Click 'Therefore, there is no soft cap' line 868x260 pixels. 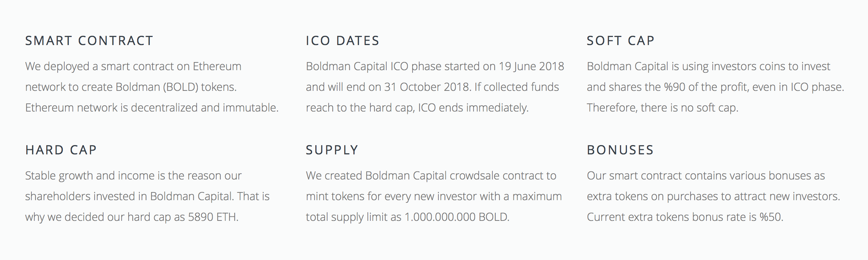[662, 108]
